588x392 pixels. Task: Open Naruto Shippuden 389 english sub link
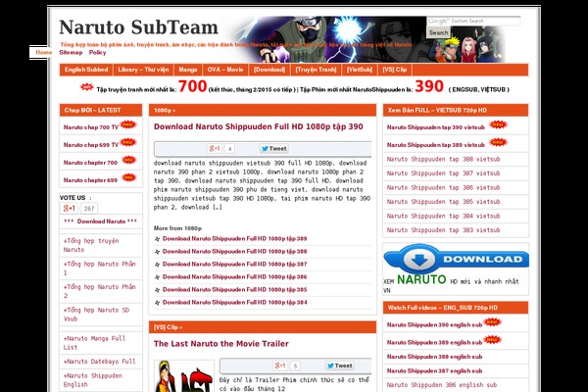coord(434,342)
